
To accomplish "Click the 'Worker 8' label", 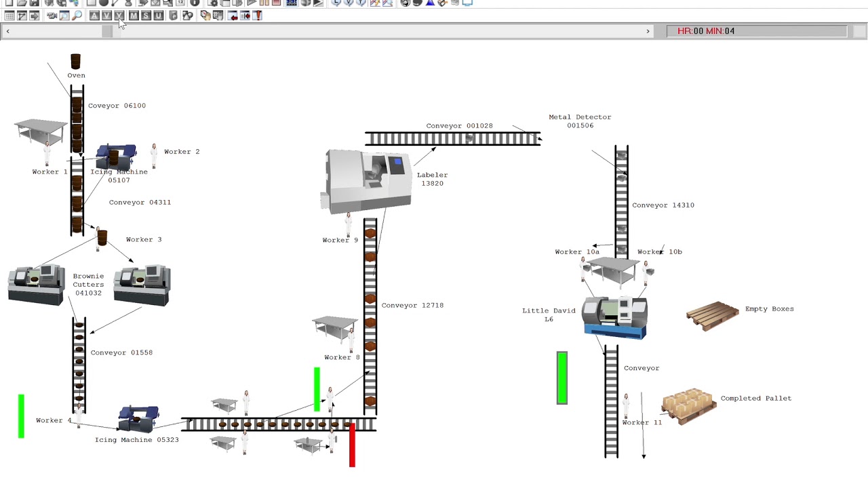I will tap(342, 358).
